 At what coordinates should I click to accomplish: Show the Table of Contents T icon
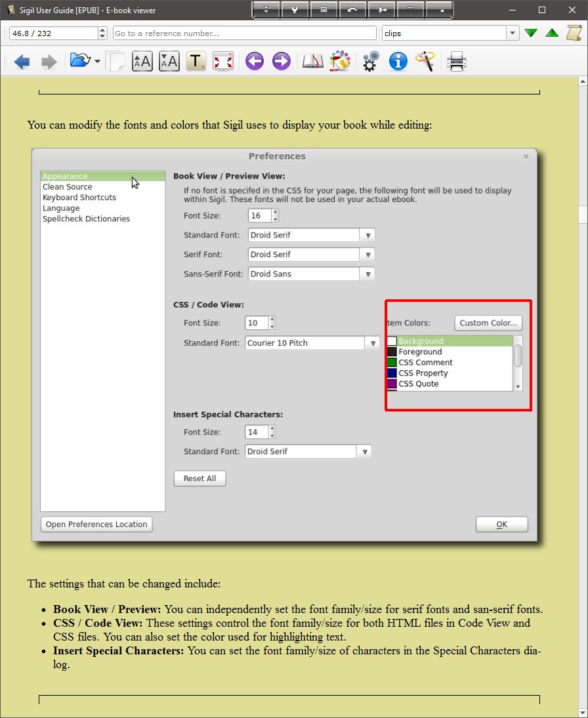point(196,61)
